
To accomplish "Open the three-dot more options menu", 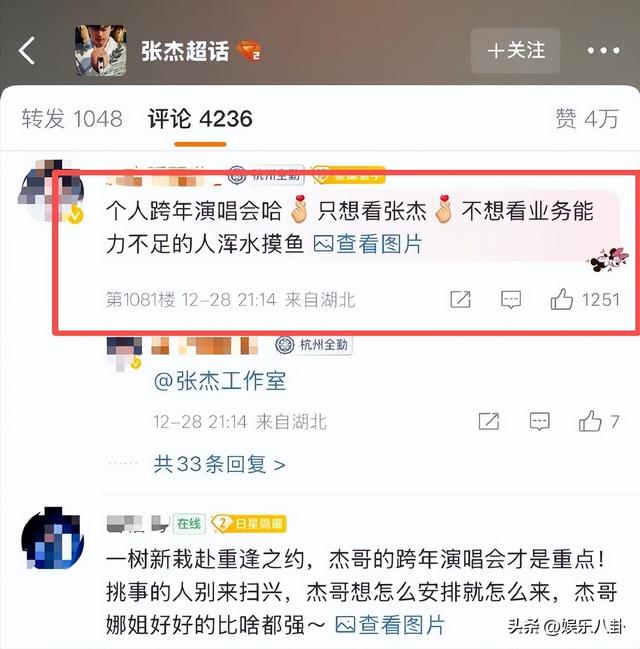I will pos(604,50).
